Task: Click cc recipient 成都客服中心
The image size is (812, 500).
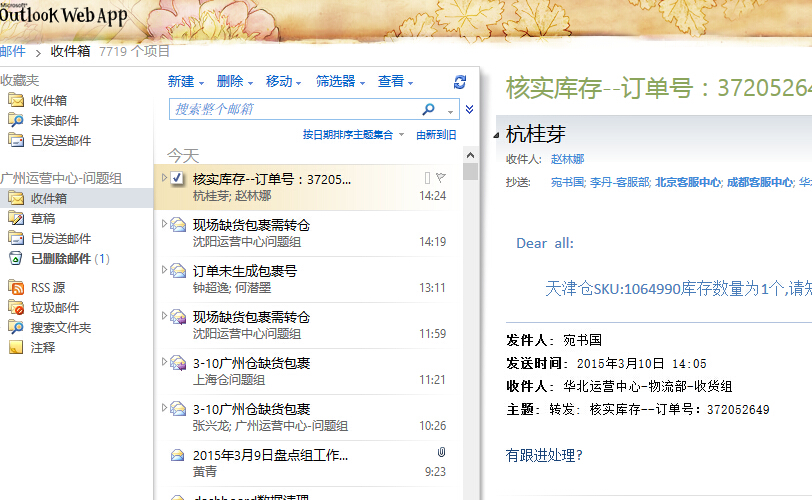Action: (760, 182)
